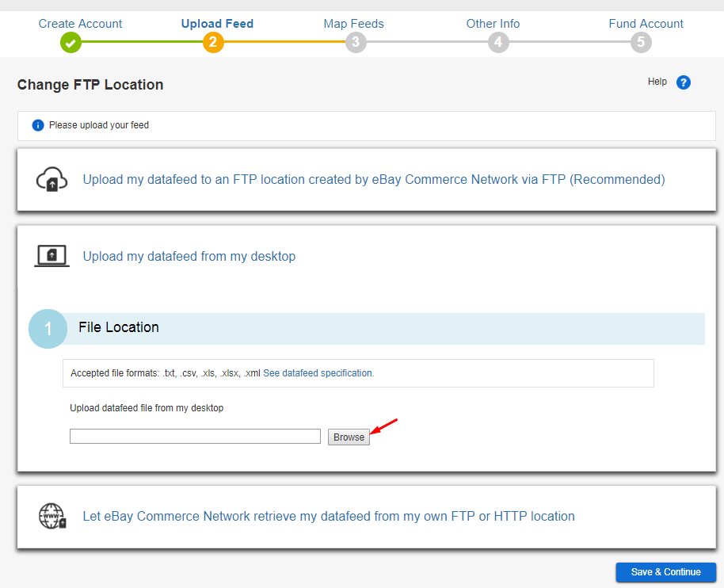724x588 pixels.
Task: Open the Other Info step label
Action: (x=493, y=24)
